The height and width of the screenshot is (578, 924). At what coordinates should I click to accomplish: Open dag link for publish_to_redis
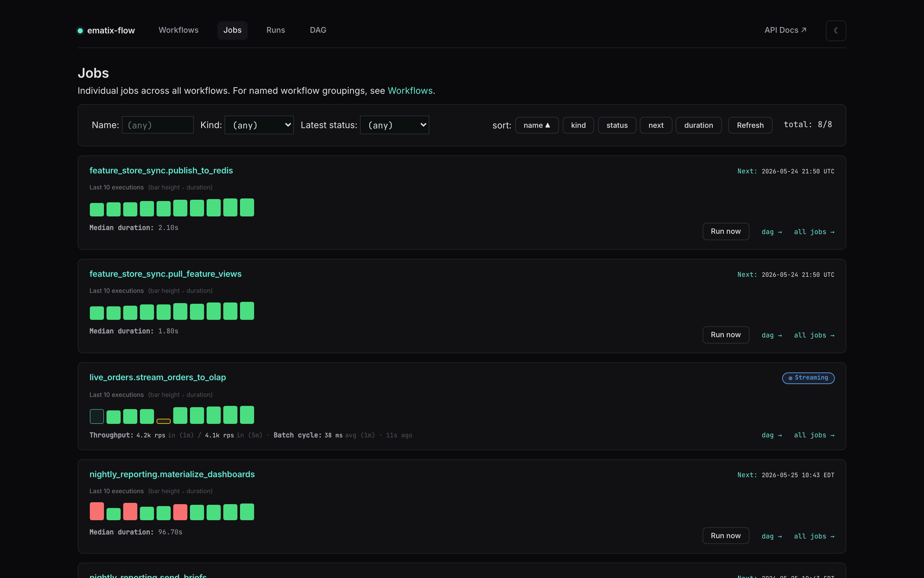(771, 232)
